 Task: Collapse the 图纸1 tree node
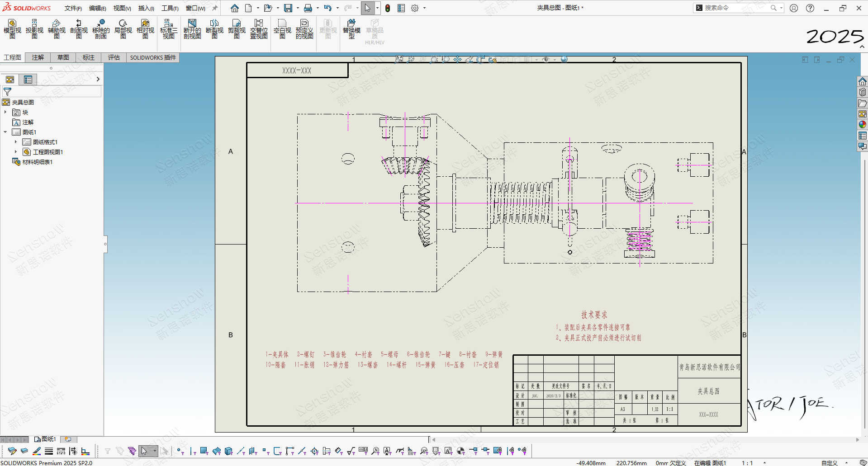click(5, 132)
